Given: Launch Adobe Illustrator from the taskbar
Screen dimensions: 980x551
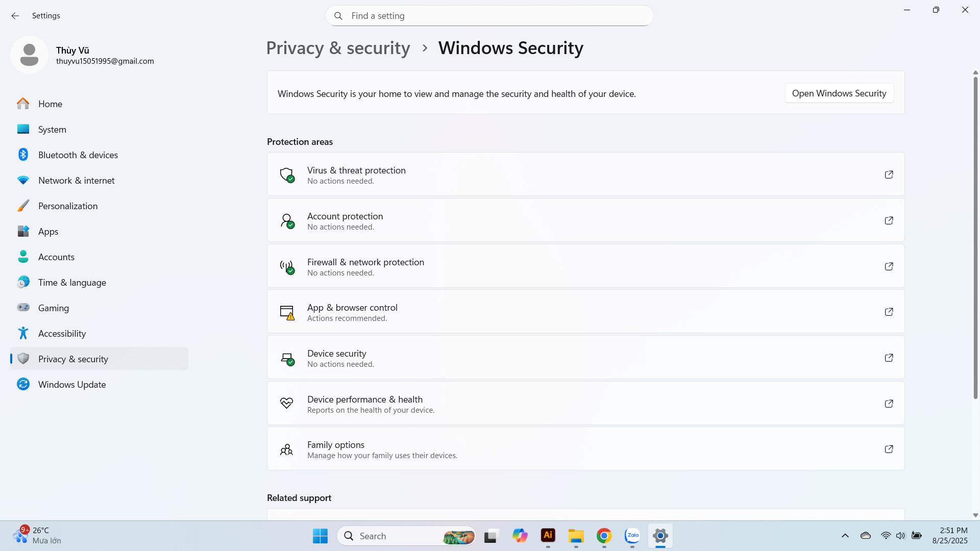Looking at the screenshot, I should pos(548,536).
